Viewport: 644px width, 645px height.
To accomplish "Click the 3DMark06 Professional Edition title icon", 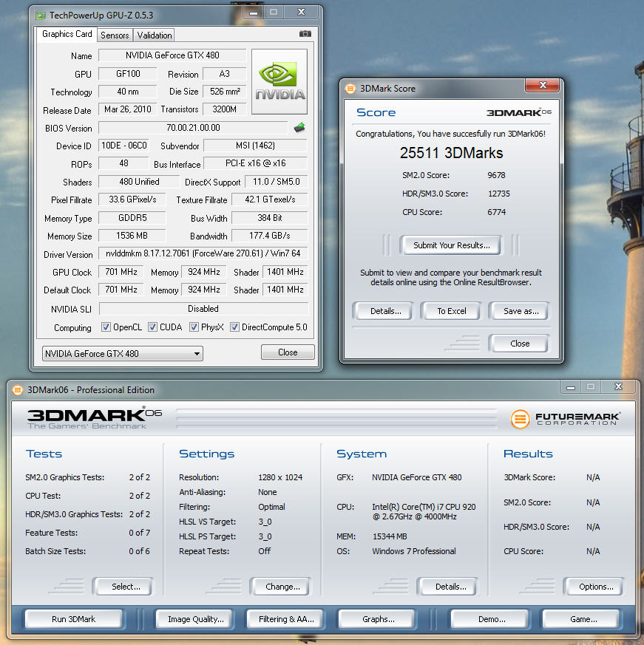I will 18,389.
